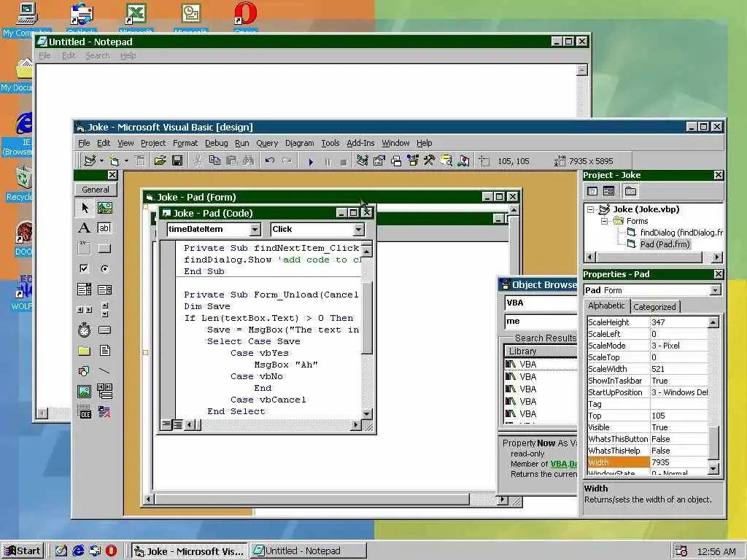The width and height of the screenshot is (747, 560).
Task: Select the ListBox control tool
Action: coord(105,289)
